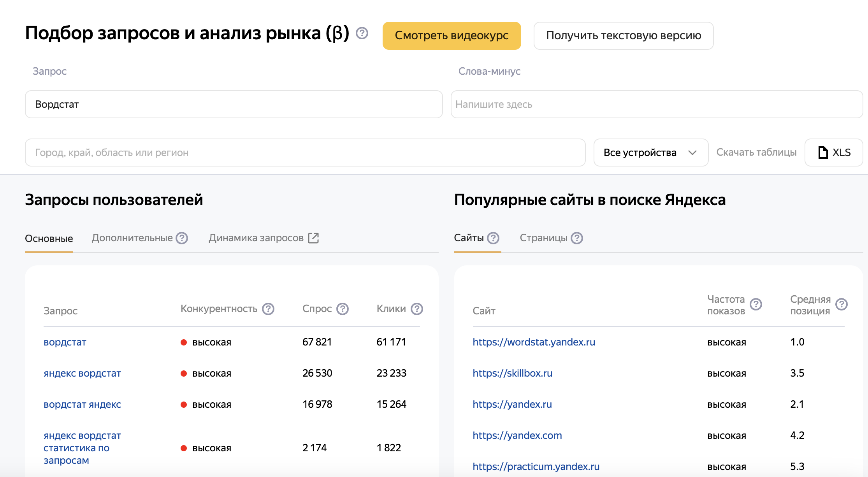The height and width of the screenshot is (477, 868).
Task: Click average position value 5.3
Action: [x=797, y=466]
